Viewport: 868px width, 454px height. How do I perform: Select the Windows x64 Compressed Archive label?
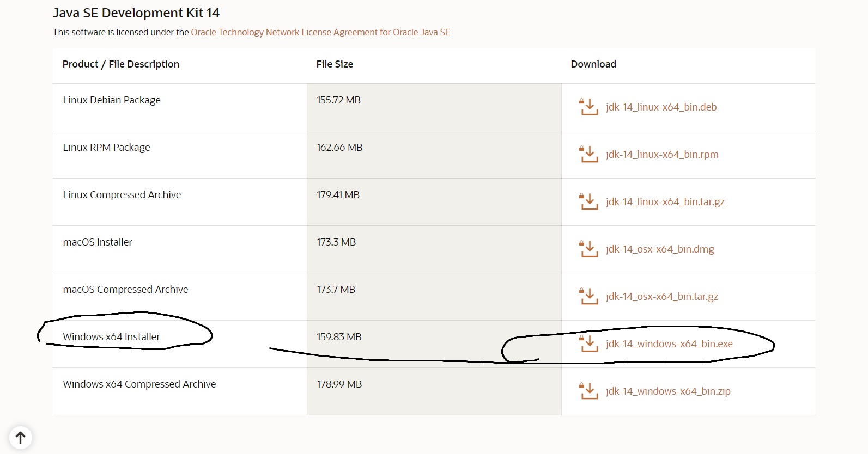coord(139,384)
